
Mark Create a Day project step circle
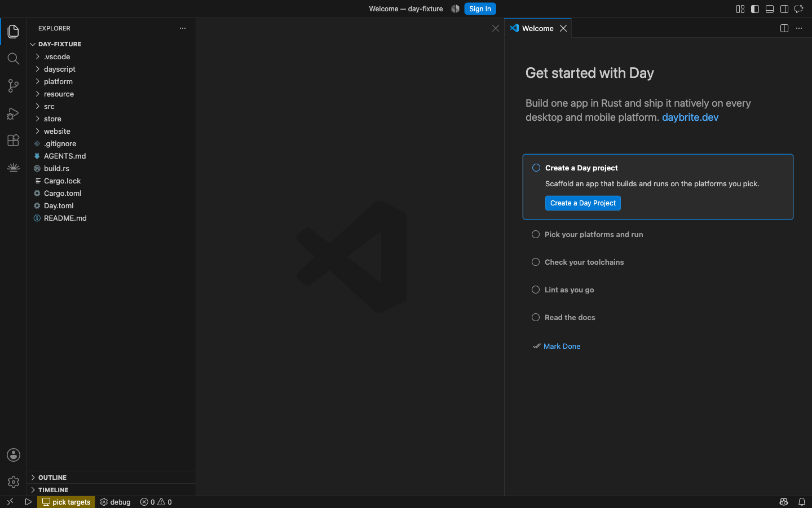[536, 168]
